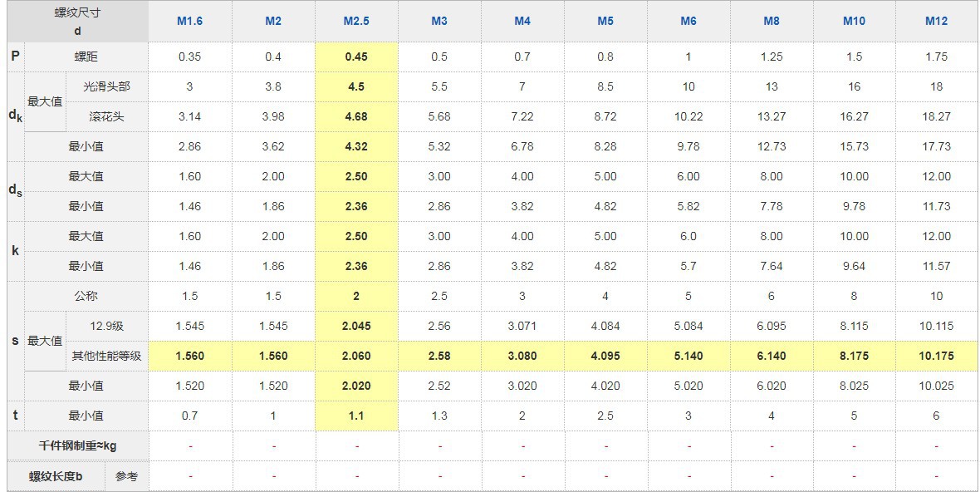Viewport: 980px width, 492px height.
Task: Select value 3.080 in 其他性能等级 row
Action: click(x=522, y=356)
